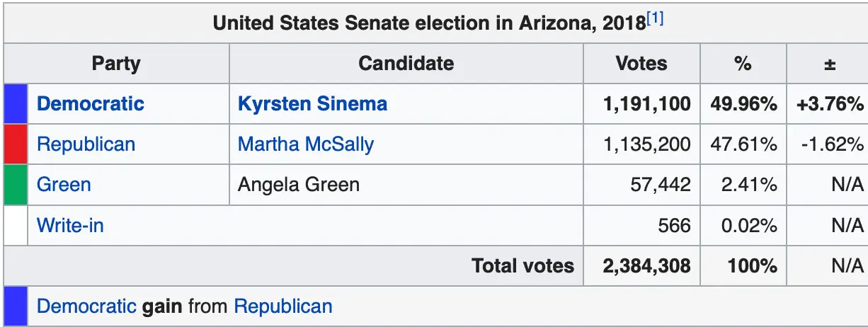
Task: Open the Republican party link in second row
Action: point(86,144)
